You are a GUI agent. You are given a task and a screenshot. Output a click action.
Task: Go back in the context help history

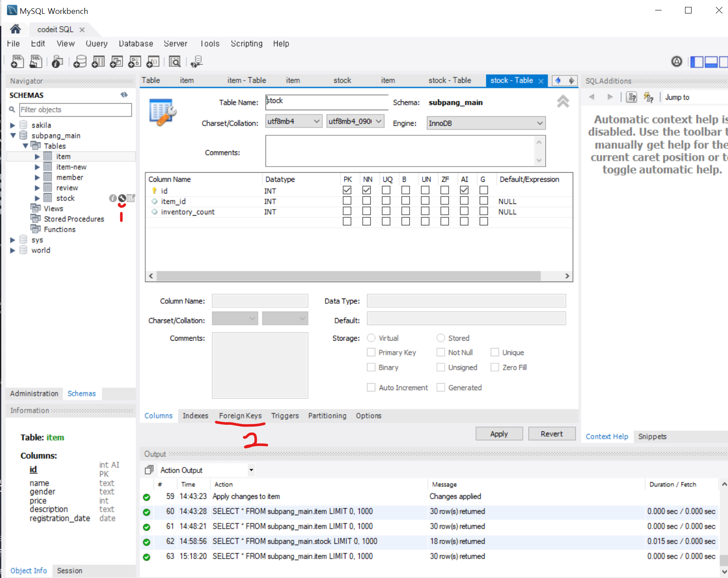[x=592, y=97]
